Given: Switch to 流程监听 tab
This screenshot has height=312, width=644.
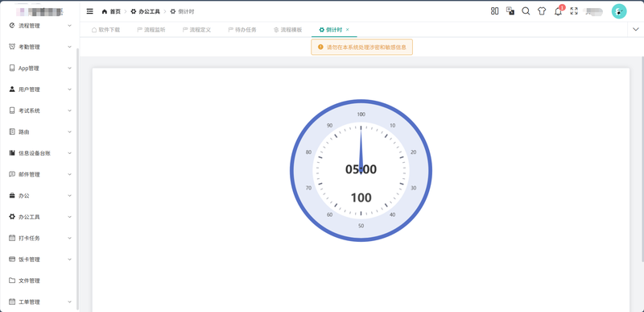Looking at the screenshot, I should (151, 30).
